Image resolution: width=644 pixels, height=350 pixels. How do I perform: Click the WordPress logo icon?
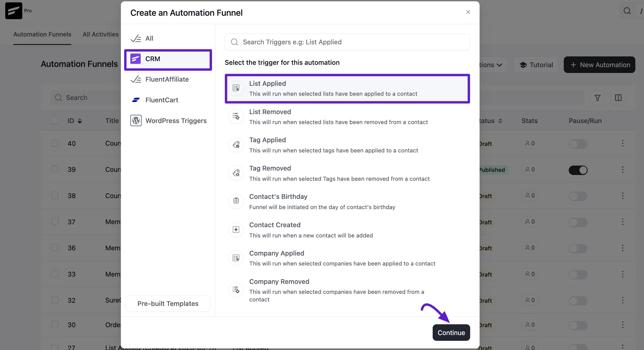click(x=136, y=120)
